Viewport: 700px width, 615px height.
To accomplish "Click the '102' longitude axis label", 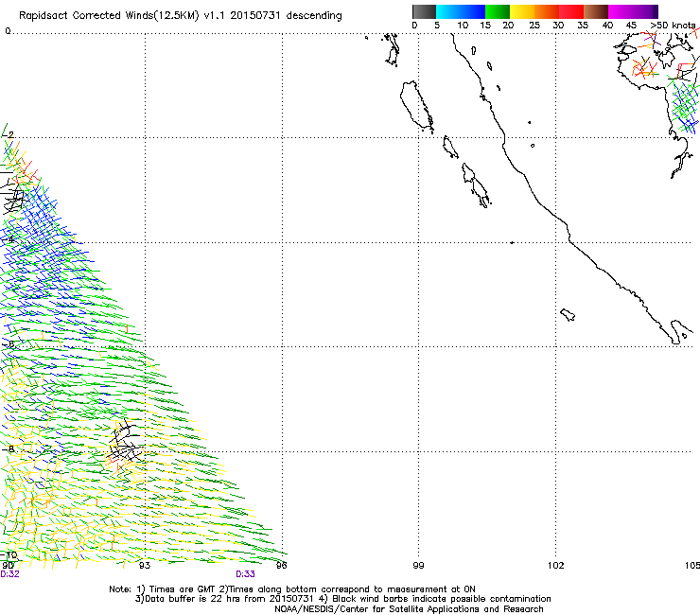I will pos(556,566).
